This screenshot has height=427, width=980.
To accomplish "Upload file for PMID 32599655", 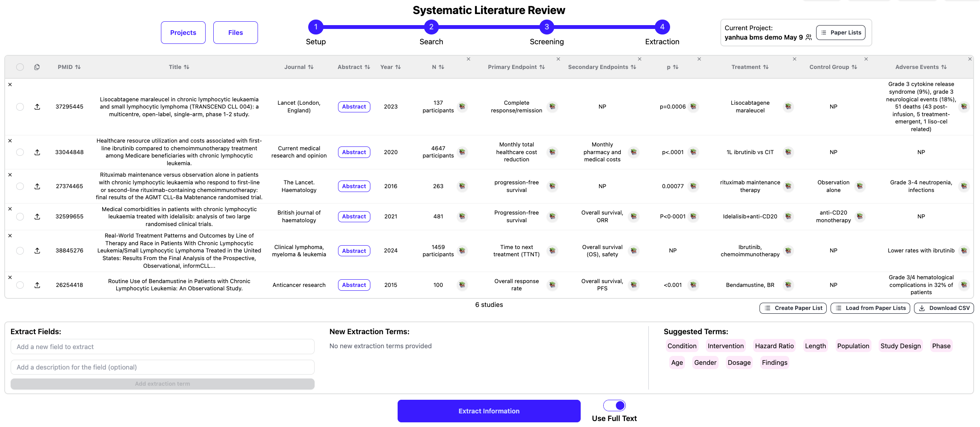I will [37, 216].
